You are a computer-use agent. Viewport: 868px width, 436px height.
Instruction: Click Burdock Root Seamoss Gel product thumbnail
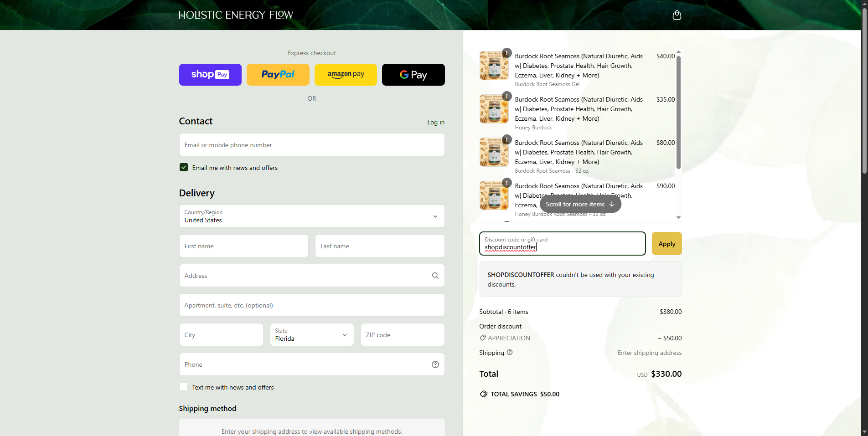494,66
